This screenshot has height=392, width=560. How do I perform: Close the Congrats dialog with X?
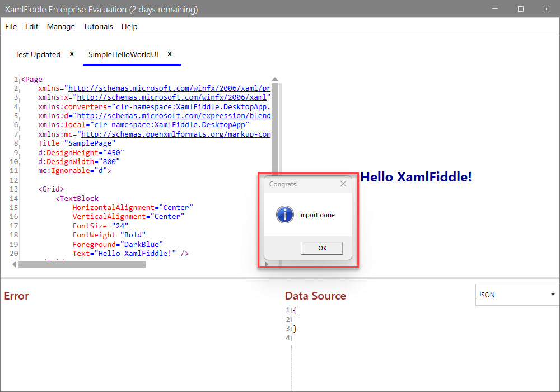click(x=343, y=184)
